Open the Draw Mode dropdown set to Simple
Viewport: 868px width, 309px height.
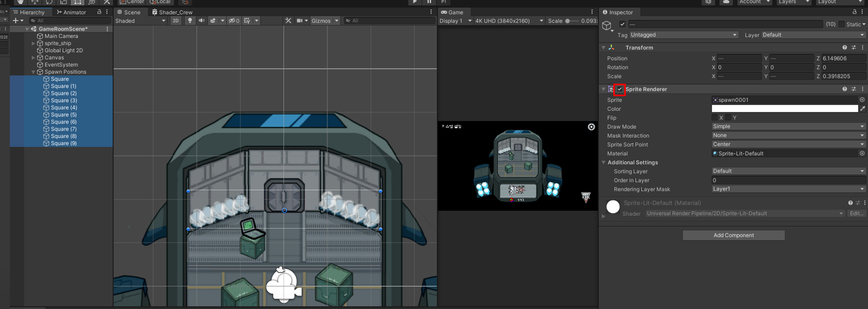coord(788,127)
